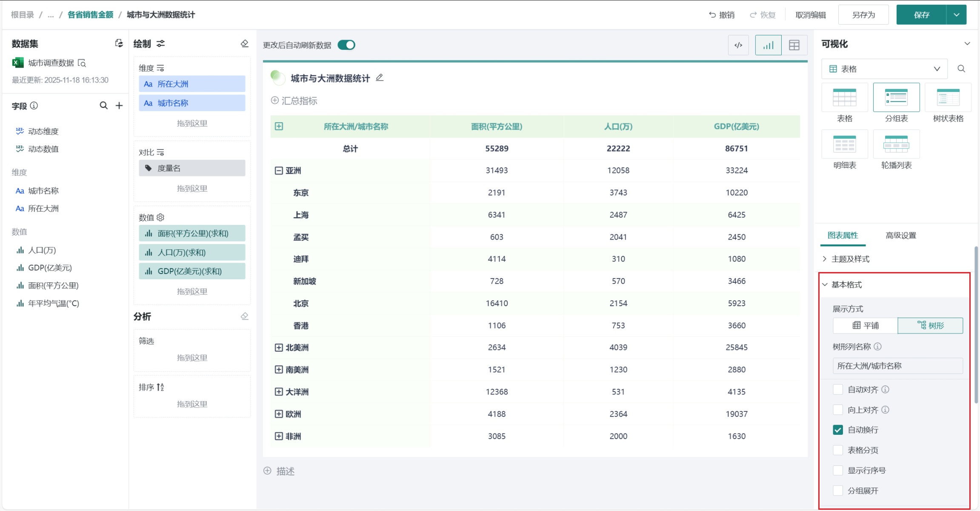Switch to the advanced settings tab
Screen dimensions: 980x511
click(x=900, y=235)
